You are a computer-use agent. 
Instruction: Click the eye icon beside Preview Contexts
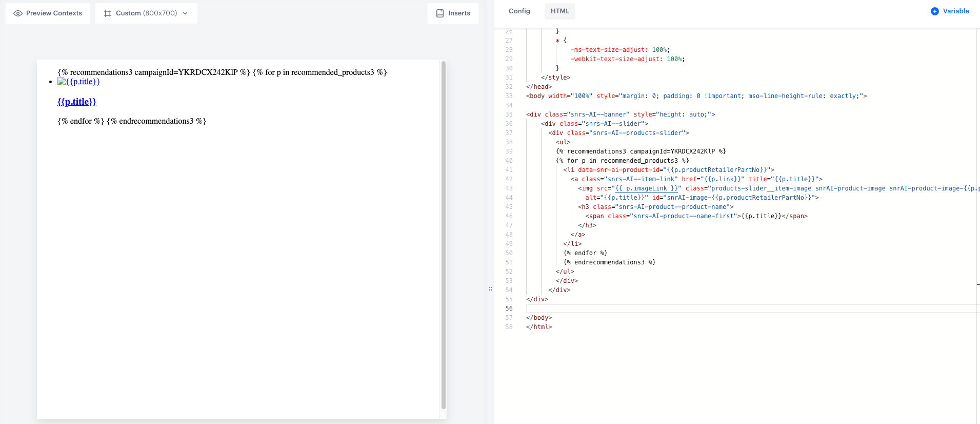point(18,13)
